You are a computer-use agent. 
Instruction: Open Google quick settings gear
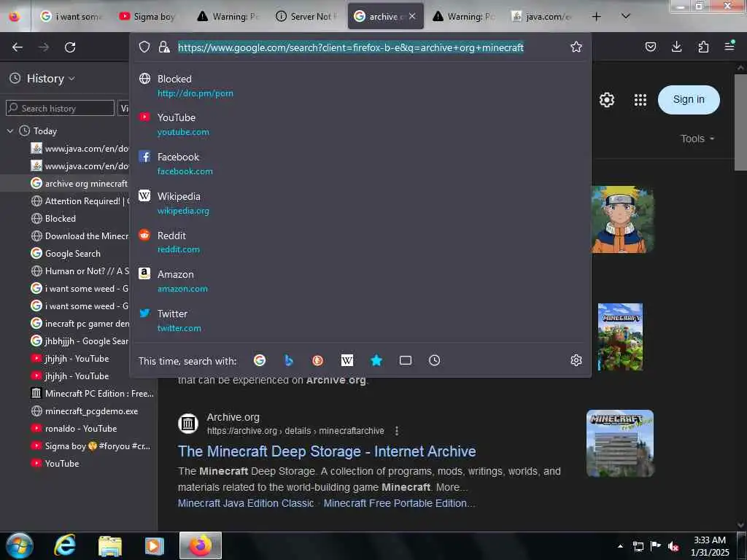point(606,100)
